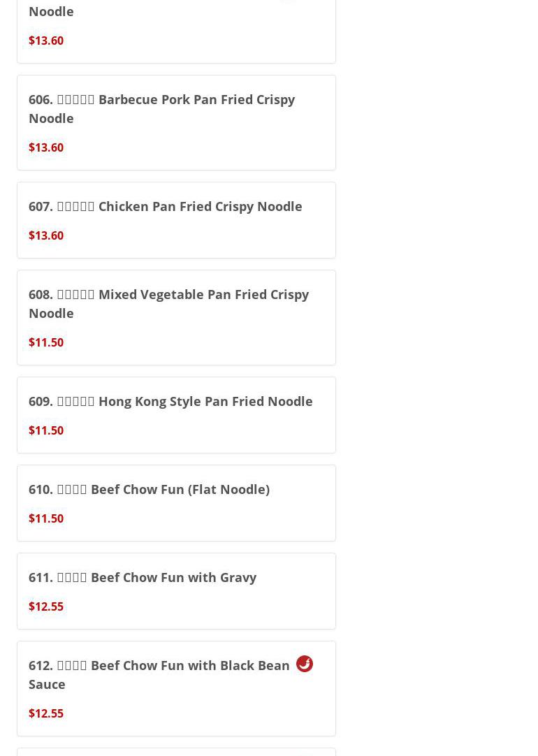Viewport: 538px width, 756px height.
Task: Click the $13.60 price under item 606
Action: (46, 147)
